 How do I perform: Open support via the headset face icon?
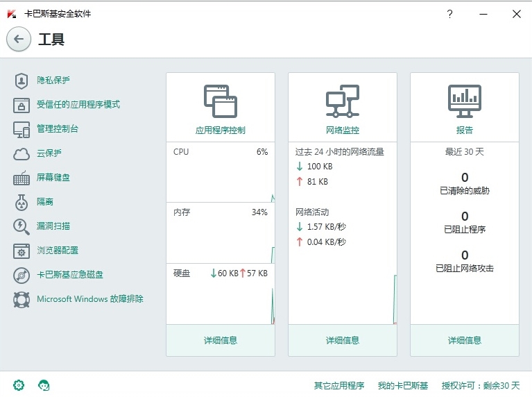[44, 385]
